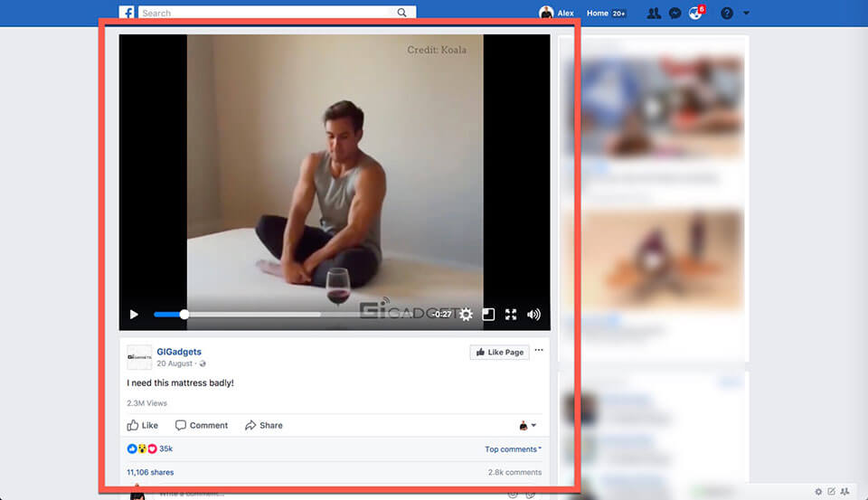Click the new message compose icon in chat bar
The height and width of the screenshot is (500, 868).
tap(832, 491)
